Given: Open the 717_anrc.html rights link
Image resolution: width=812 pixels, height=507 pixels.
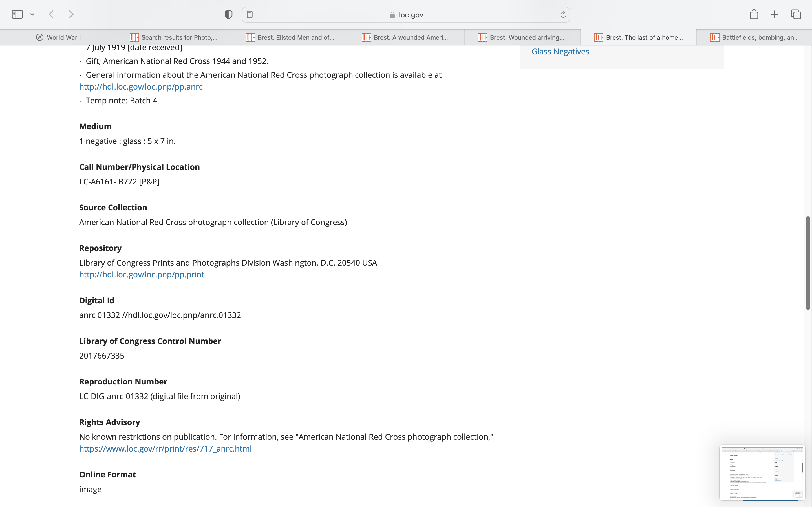Looking at the screenshot, I should pyautogui.click(x=166, y=449).
